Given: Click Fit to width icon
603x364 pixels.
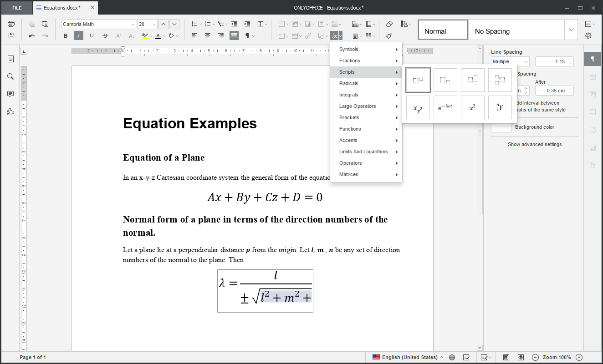Looking at the screenshot, I should click(x=521, y=357).
